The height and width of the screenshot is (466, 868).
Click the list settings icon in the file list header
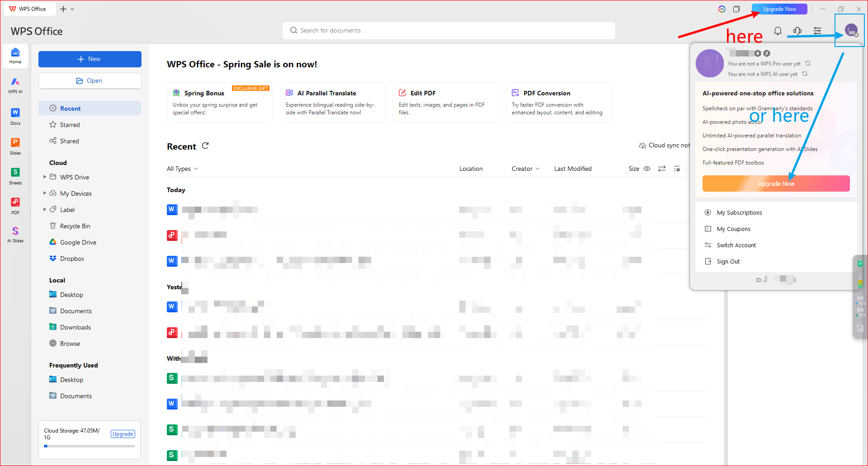pyautogui.click(x=677, y=169)
